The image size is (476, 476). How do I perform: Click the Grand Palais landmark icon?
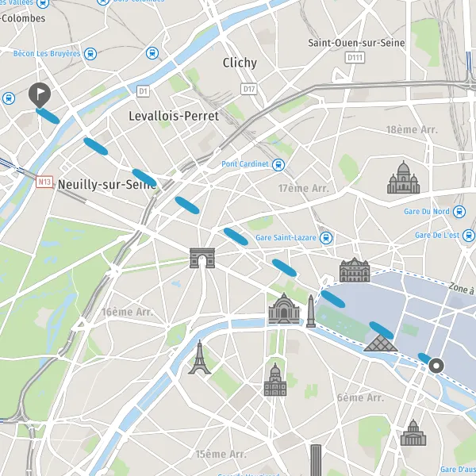(284, 308)
